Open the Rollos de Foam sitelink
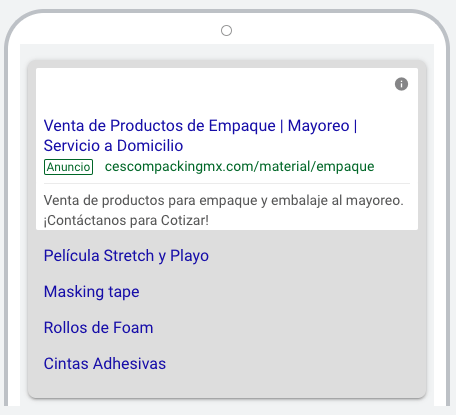 tap(99, 328)
